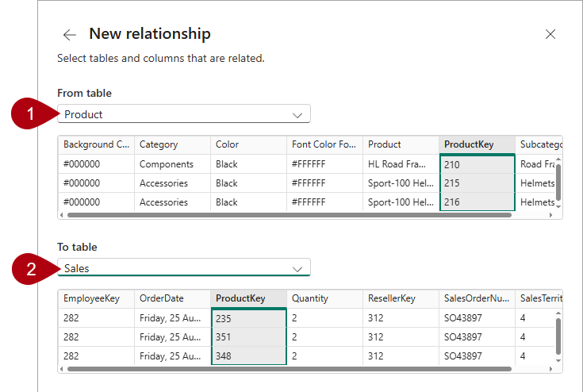The image size is (583, 392).
Task: Open the From table dropdown showing Product
Action: pos(184,113)
